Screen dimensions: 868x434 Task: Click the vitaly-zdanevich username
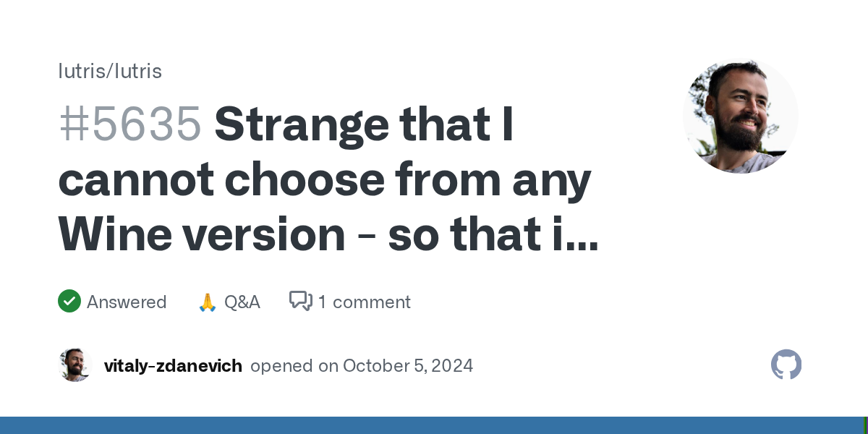click(173, 366)
